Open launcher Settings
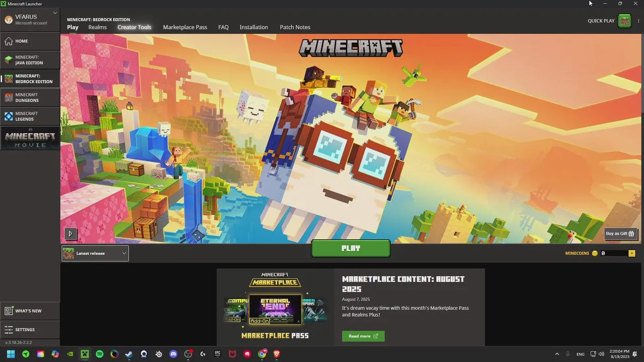The height and width of the screenshot is (362, 644). [30, 330]
